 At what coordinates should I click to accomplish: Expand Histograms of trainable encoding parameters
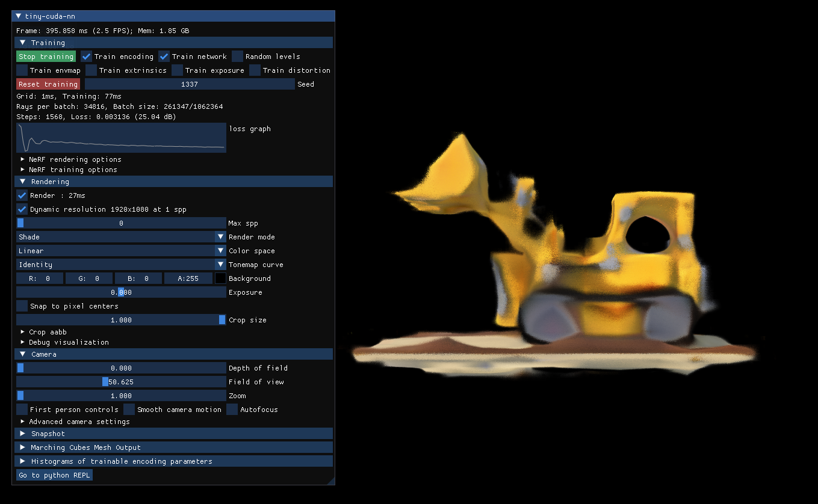click(173, 461)
